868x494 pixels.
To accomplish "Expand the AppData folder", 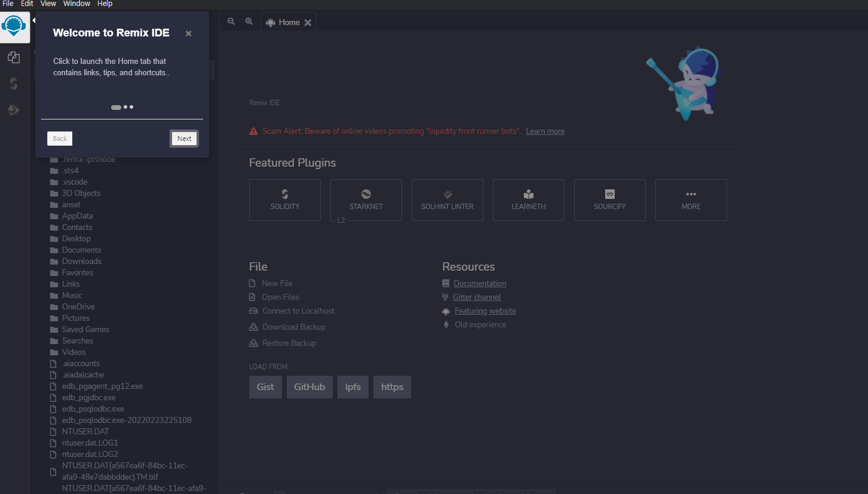I will click(x=77, y=216).
